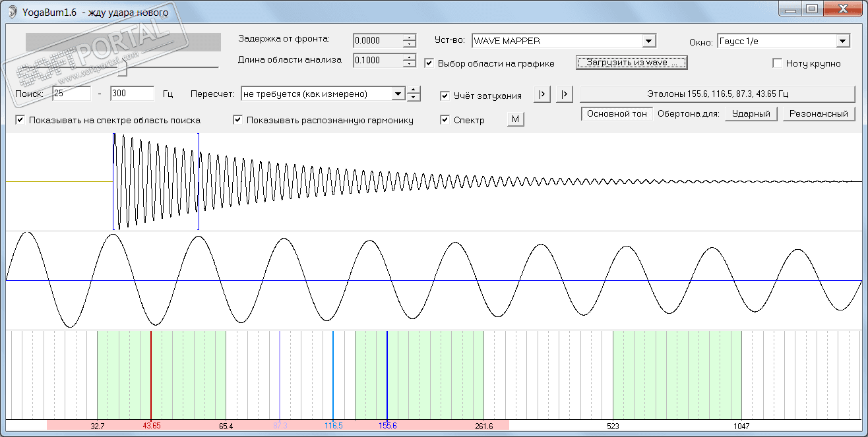Toggle 'Учёт затухания' checkbox
The width and height of the screenshot is (868, 437).
445,96
